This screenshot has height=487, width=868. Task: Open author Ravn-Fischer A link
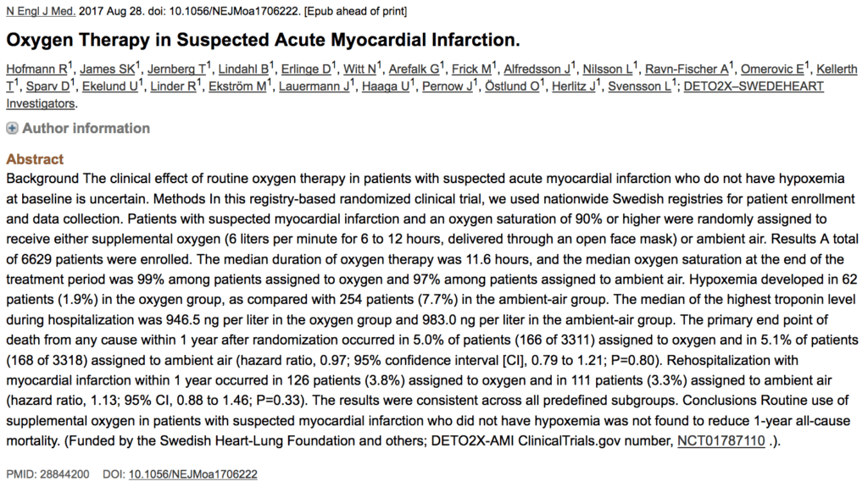(x=687, y=69)
